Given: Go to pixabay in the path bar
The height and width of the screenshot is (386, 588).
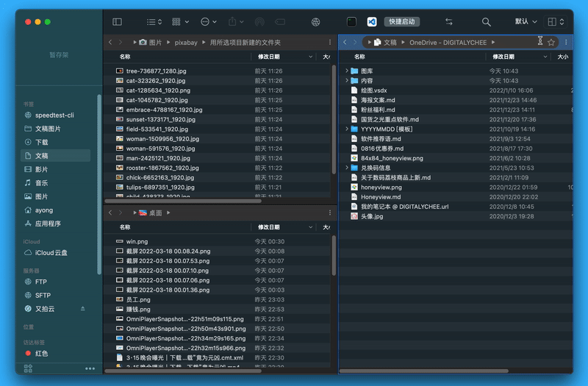Looking at the screenshot, I should 186,43.
